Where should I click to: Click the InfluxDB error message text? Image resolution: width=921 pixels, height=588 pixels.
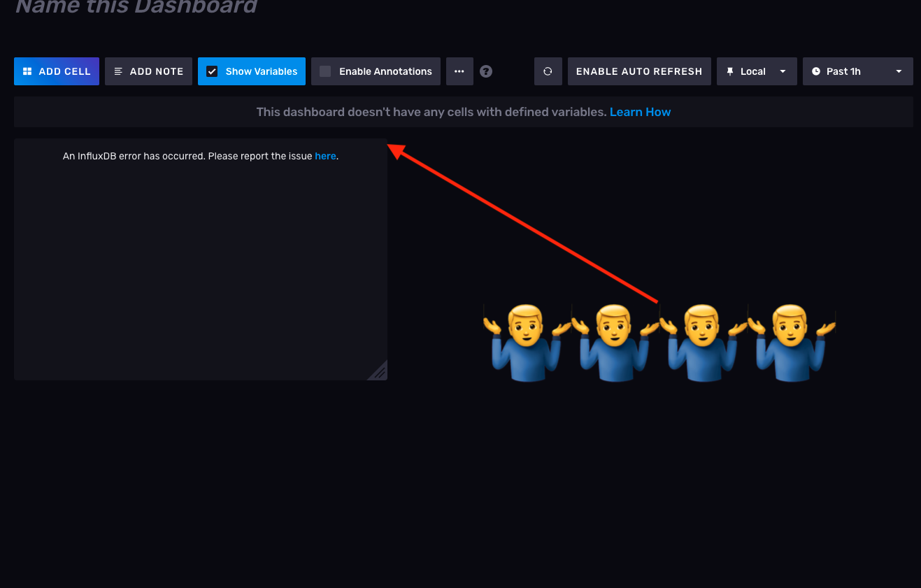click(201, 156)
